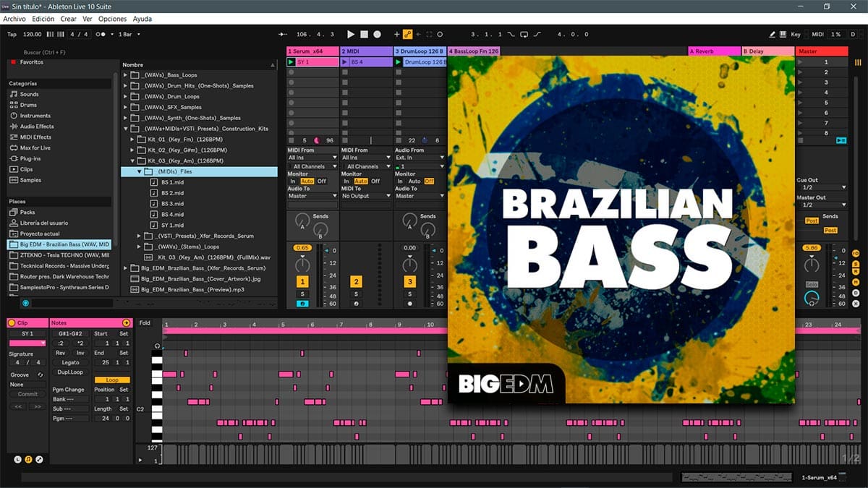Open Instruments category in browser

pos(35,116)
